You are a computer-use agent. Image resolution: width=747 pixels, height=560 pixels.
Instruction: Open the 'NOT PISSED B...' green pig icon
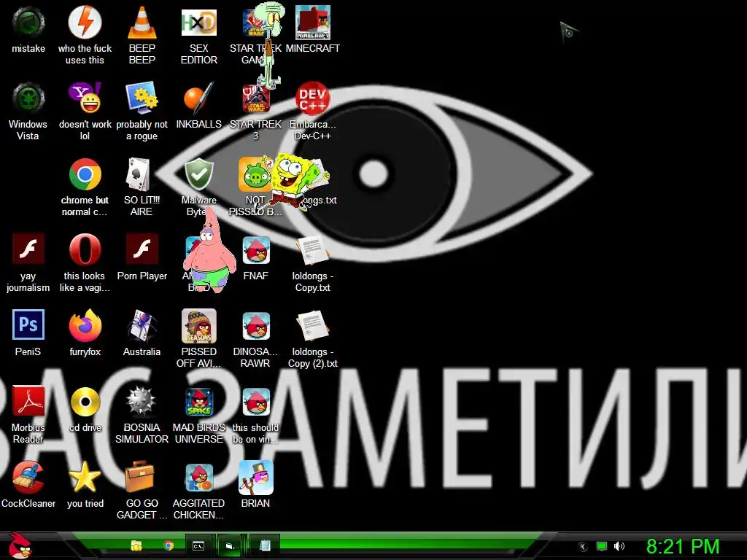(x=253, y=174)
